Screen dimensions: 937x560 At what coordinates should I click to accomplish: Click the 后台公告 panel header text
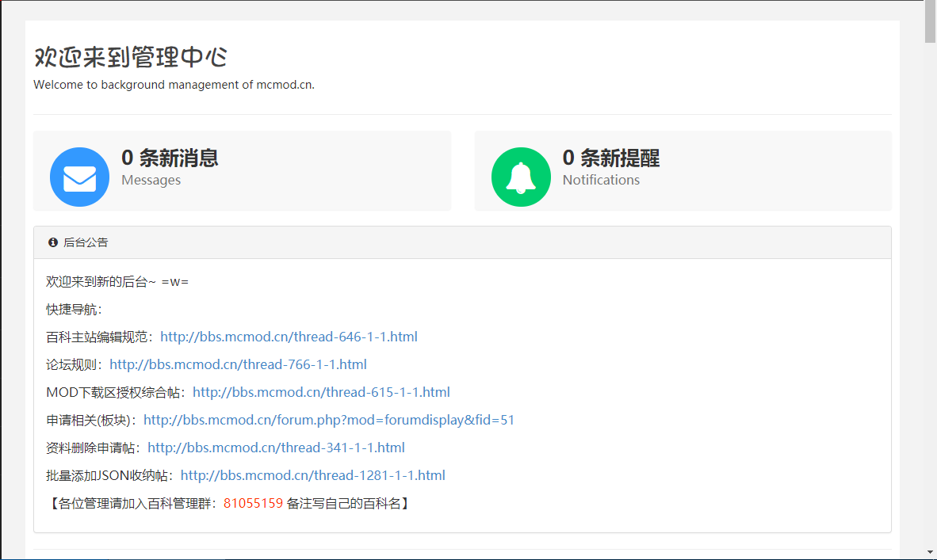[86, 242]
